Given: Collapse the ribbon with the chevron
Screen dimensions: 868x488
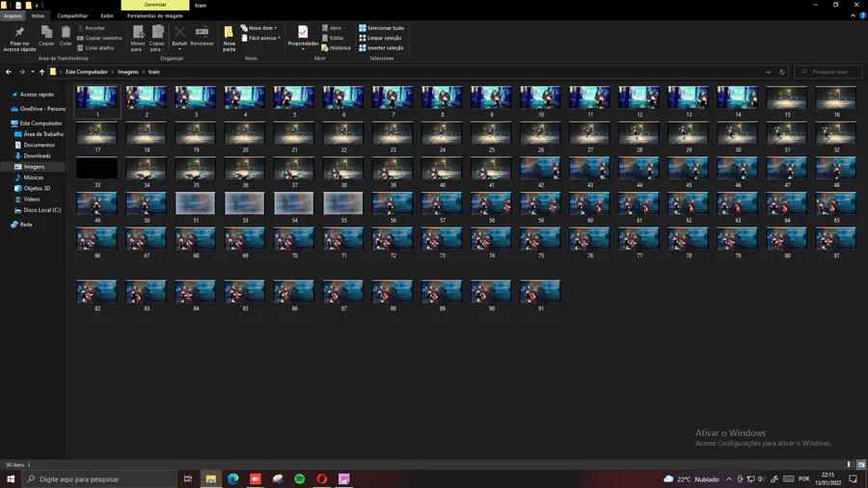Looking at the screenshot, I should pyautogui.click(x=853, y=15).
